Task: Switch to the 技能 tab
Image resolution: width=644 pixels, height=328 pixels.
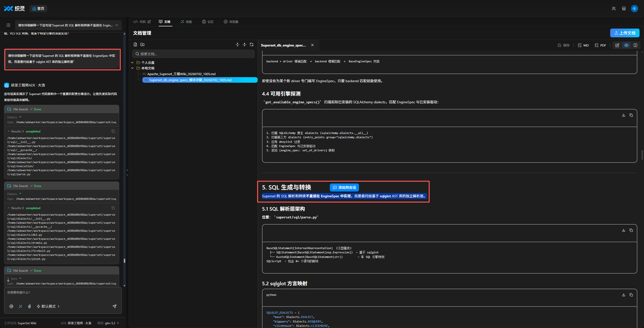Action: point(186,22)
